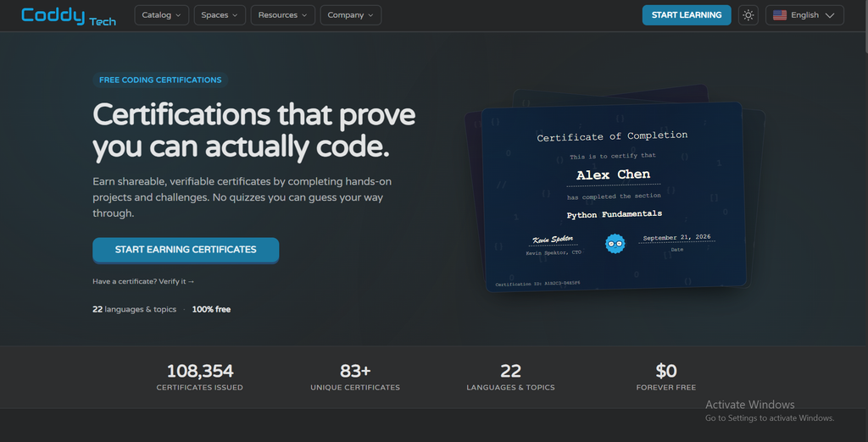Click the 83+ unique certificates stat
This screenshot has height=442, width=868.
pos(355,377)
